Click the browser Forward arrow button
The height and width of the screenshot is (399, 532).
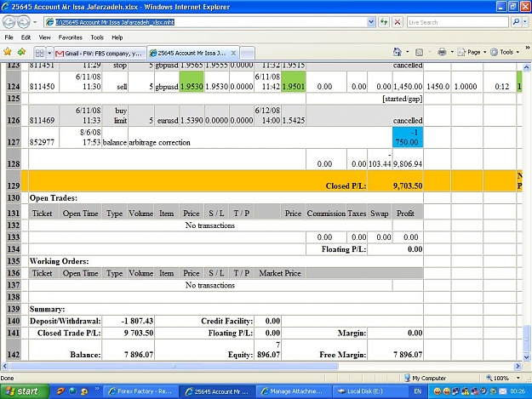click(x=24, y=22)
